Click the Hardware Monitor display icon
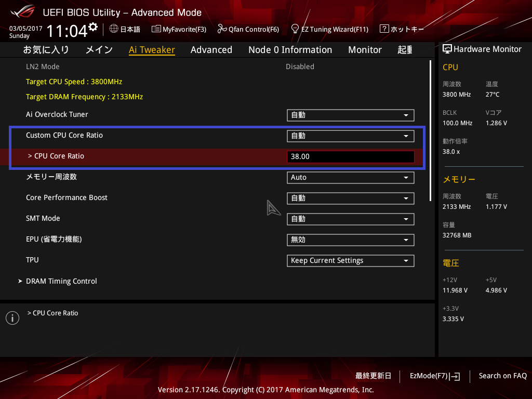 (447, 49)
